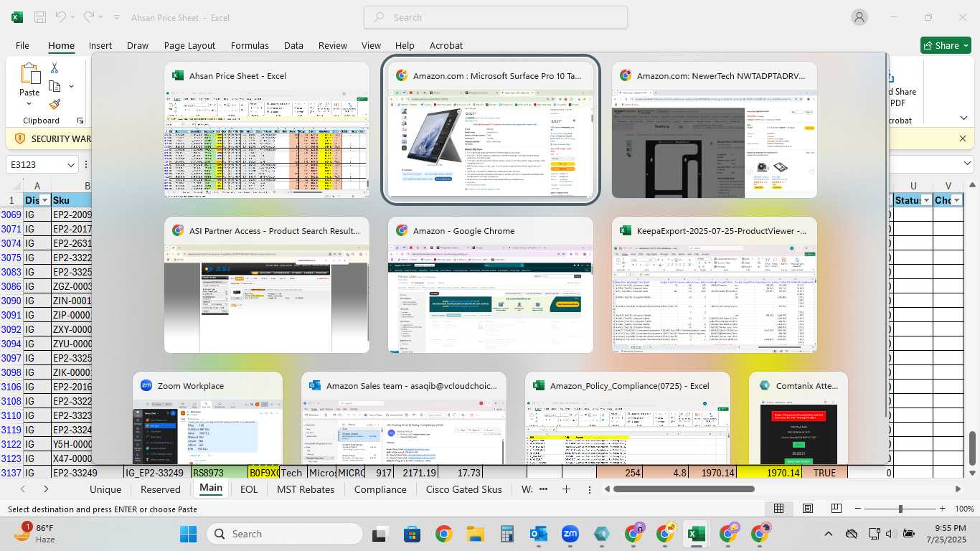Show hidden system tray icons chevron

coord(829,534)
